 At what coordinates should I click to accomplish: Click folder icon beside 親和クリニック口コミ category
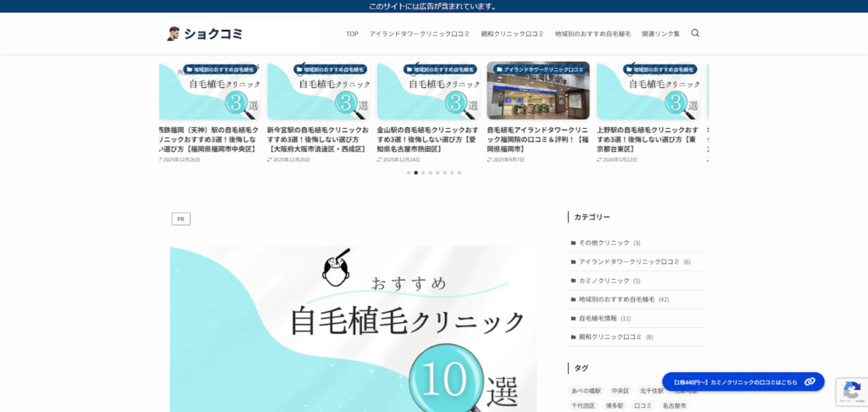[x=574, y=337]
